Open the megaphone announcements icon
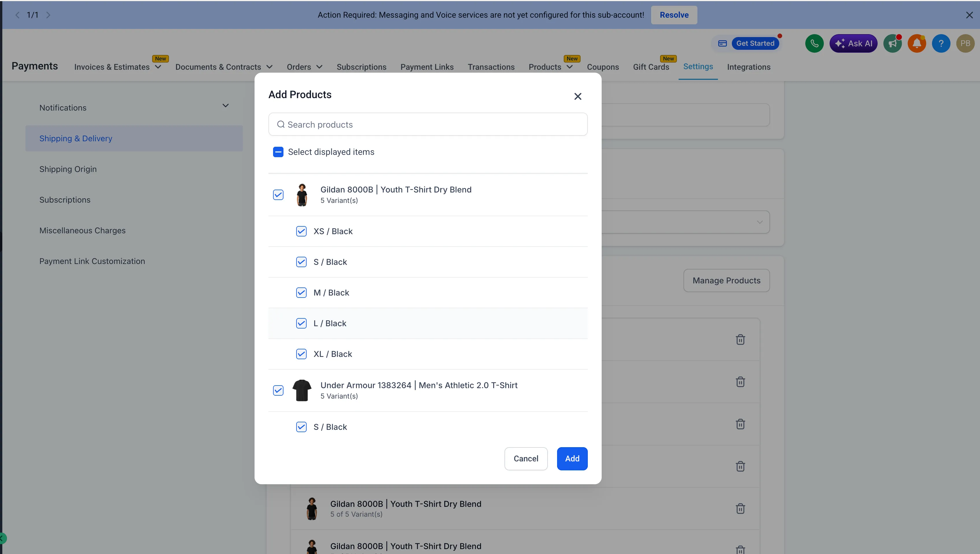The width and height of the screenshot is (980, 554). click(x=893, y=43)
